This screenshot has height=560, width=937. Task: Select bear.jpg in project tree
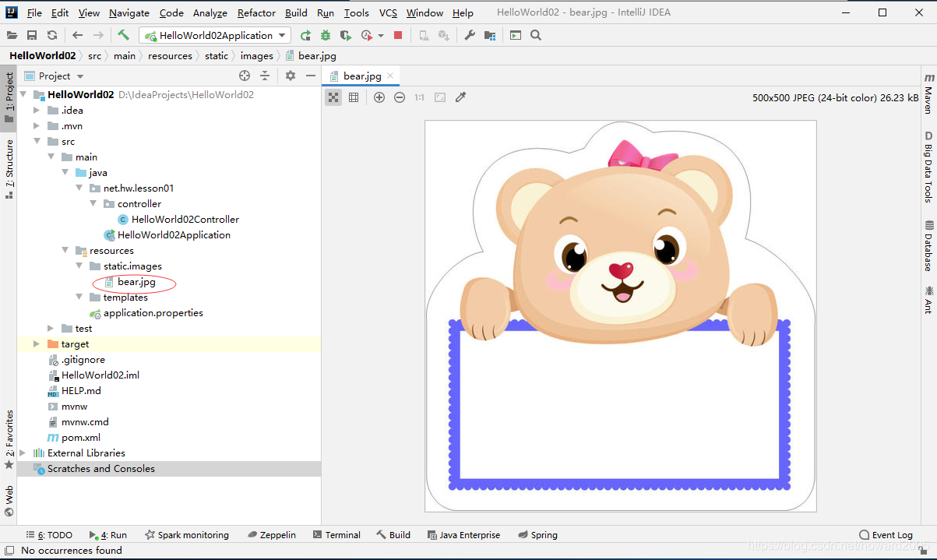(136, 282)
